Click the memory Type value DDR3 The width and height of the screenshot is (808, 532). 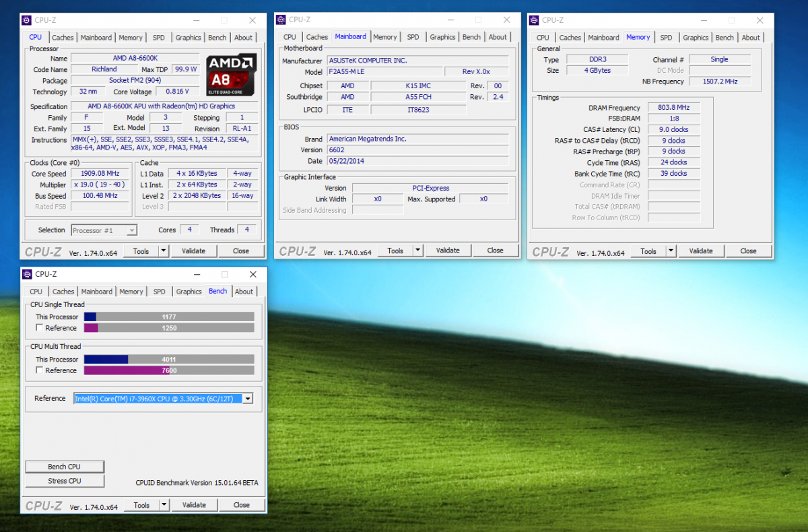click(597, 59)
